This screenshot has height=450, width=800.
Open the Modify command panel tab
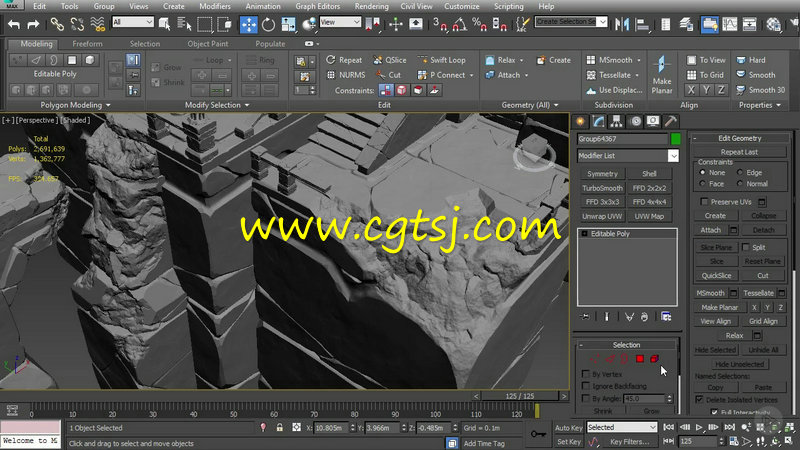[x=598, y=121]
